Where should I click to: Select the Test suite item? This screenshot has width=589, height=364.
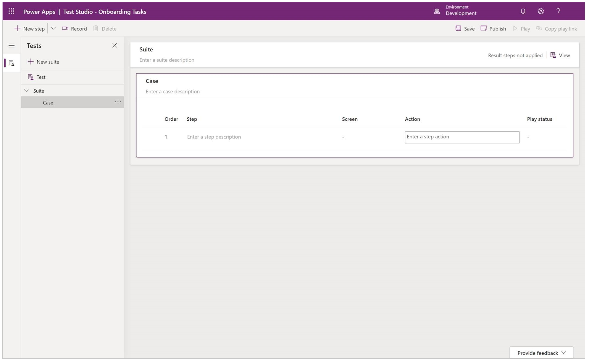[38, 90]
